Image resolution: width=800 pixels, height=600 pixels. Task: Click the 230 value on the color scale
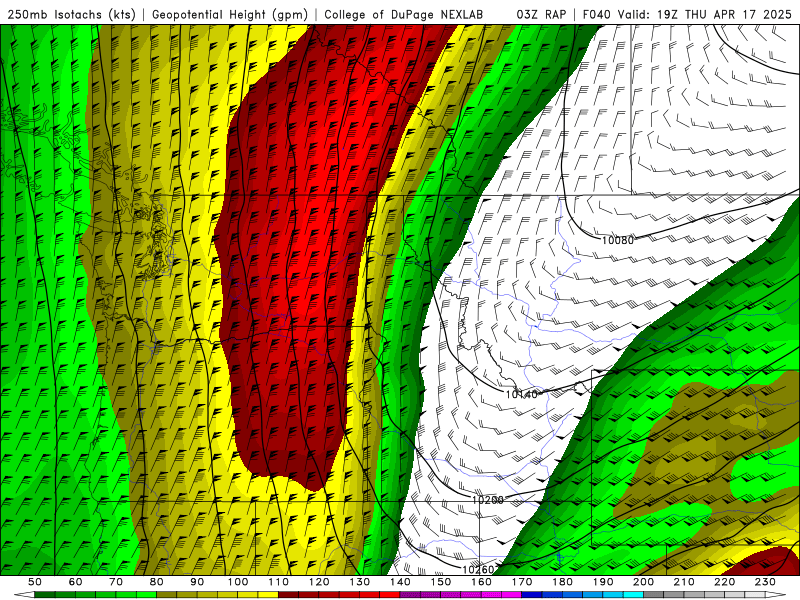(x=765, y=582)
